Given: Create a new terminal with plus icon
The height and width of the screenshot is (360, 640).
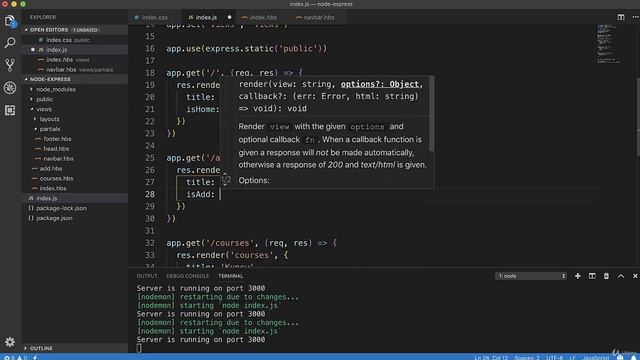Looking at the screenshot, I should click(578, 276).
